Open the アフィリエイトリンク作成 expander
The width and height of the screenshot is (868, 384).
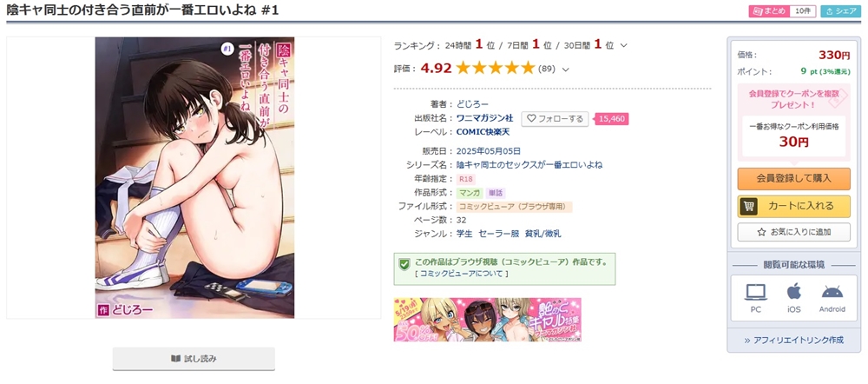point(793,341)
